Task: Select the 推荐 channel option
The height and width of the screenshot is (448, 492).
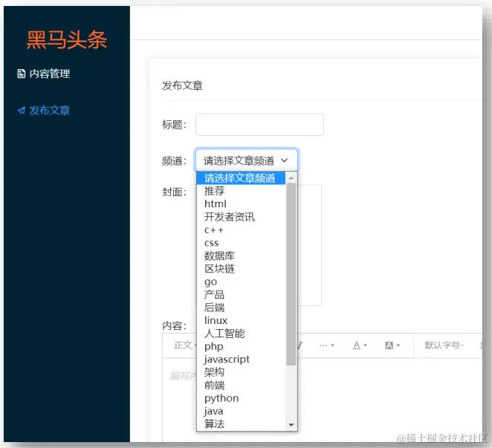Action: (x=241, y=191)
